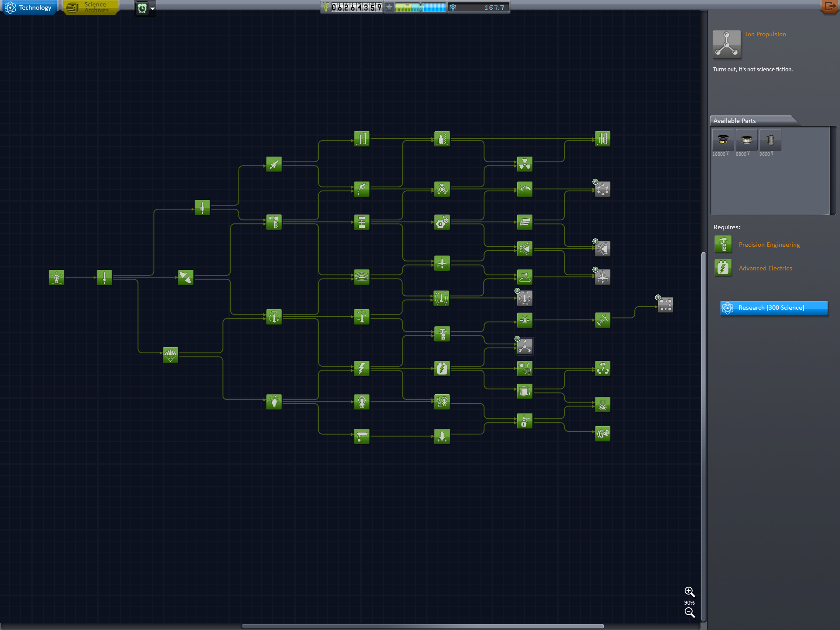Screen dimensions: 840x630
Task: Select the Start node with antenna icon
Action: (x=56, y=277)
